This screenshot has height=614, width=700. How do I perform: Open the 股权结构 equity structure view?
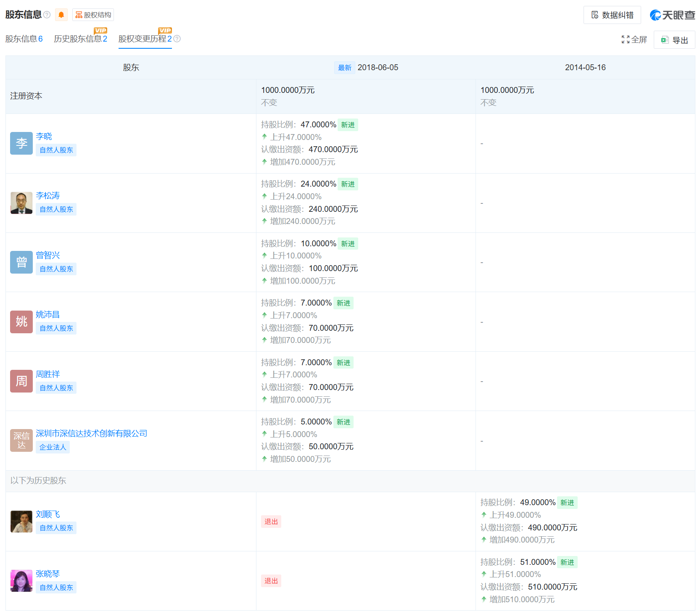coord(93,14)
